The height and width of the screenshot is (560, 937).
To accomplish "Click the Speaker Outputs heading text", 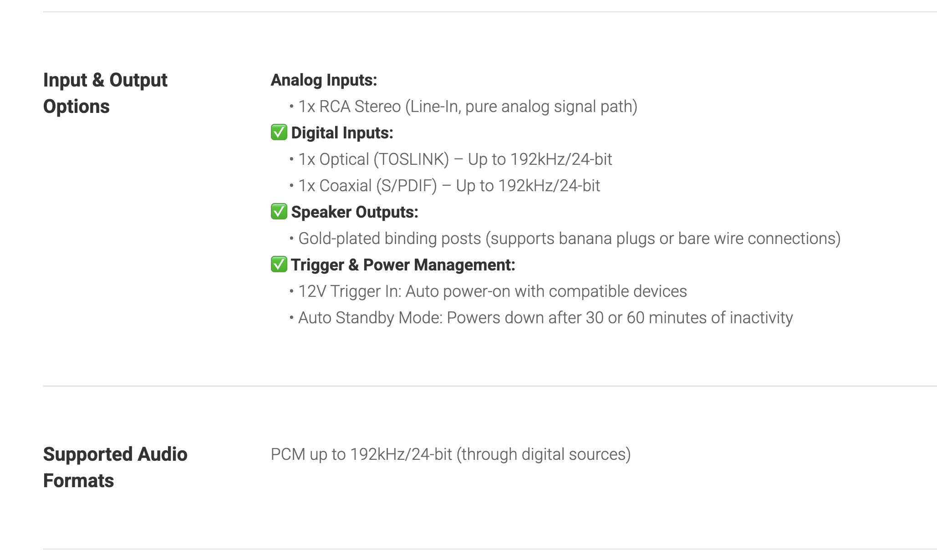I will coord(354,212).
